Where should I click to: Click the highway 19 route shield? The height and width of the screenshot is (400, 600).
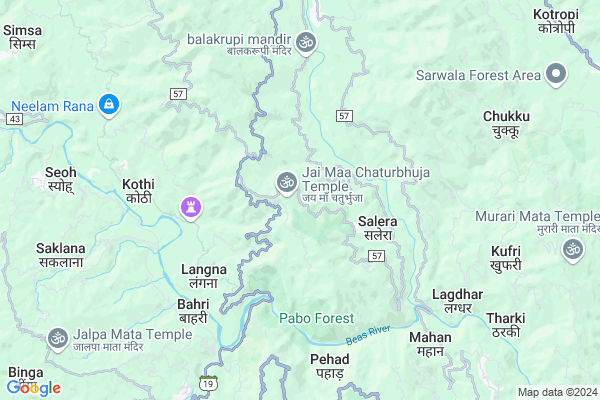(x=208, y=383)
